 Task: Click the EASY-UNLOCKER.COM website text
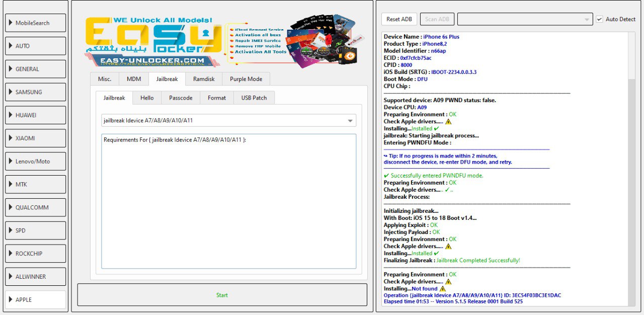point(152,60)
